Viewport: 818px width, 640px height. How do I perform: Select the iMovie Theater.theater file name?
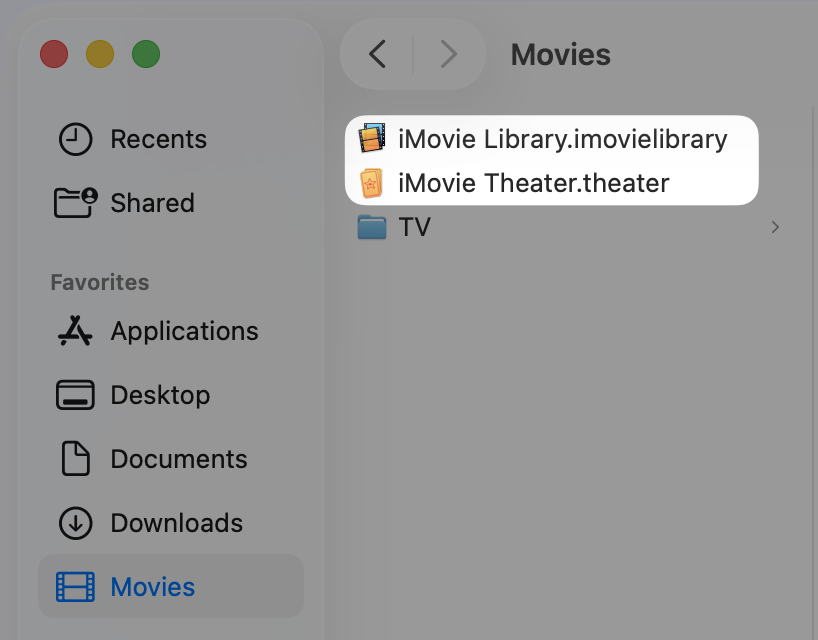pos(533,183)
